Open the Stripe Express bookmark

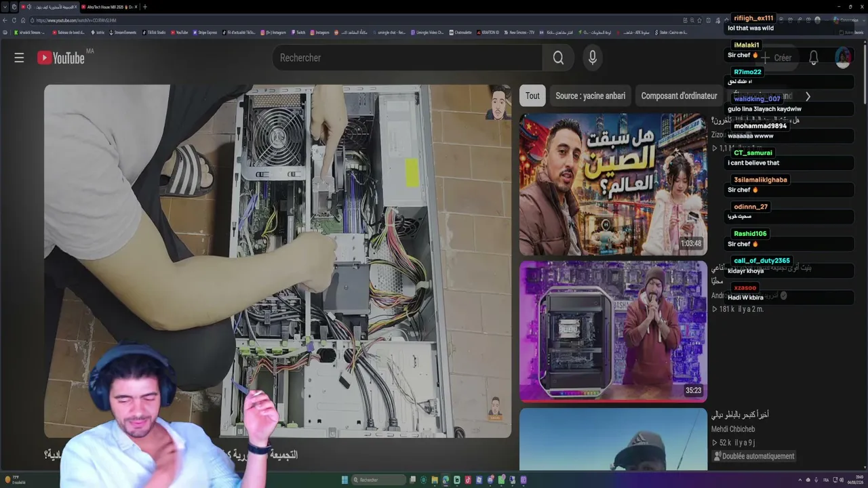[205, 33]
